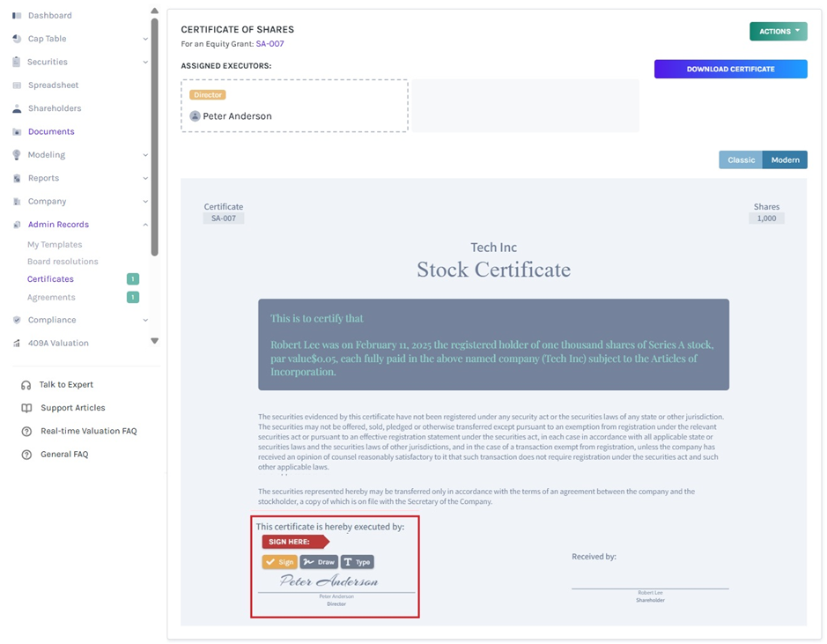827x644 pixels.
Task: Click the Talk to Expert headset icon
Action: click(26, 385)
